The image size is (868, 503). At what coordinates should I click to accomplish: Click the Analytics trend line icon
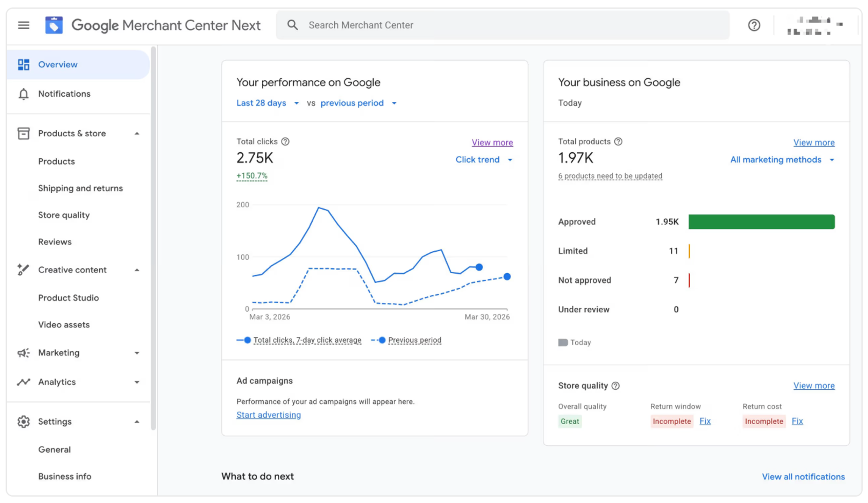click(x=23, y=382)
